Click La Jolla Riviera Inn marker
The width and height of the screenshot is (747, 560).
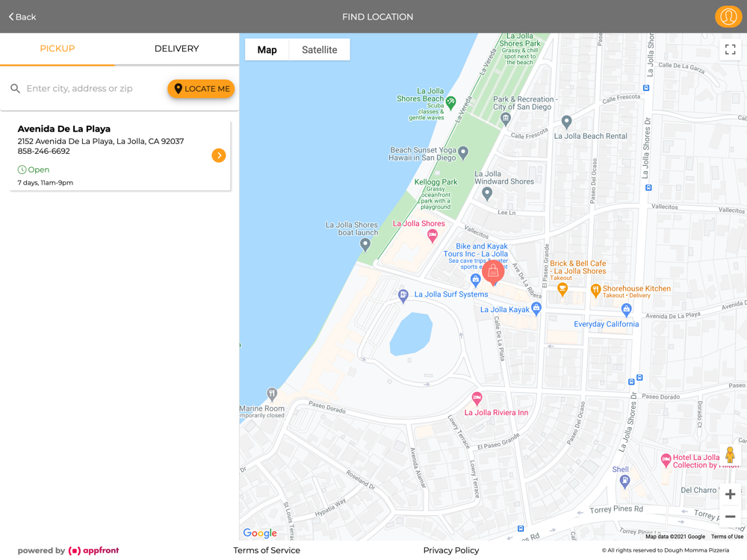coord(477,398)
